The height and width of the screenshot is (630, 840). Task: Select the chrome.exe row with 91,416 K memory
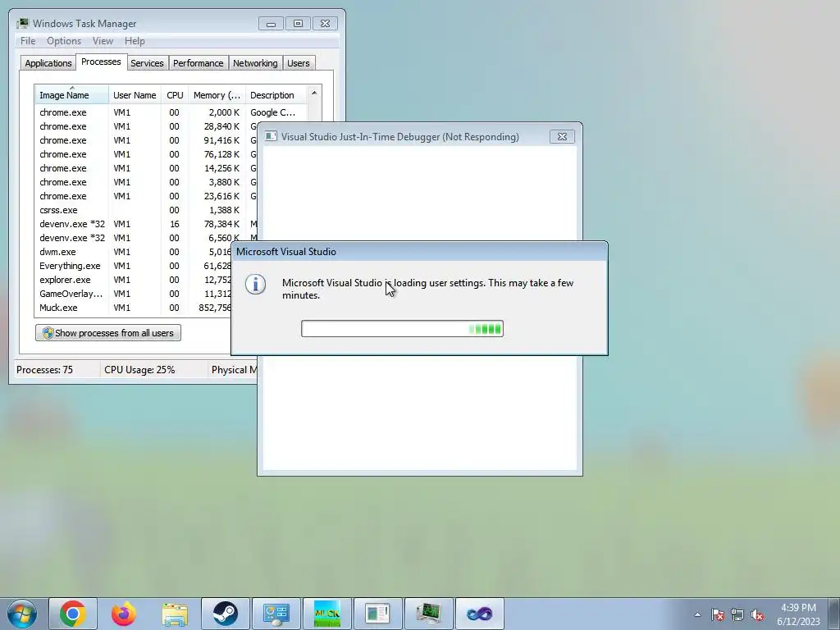(x=146, y=140)
